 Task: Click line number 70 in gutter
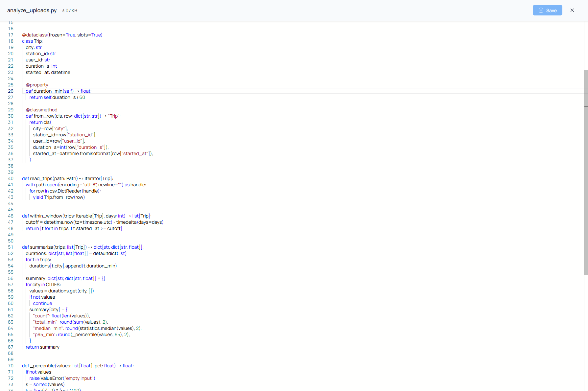11,366
